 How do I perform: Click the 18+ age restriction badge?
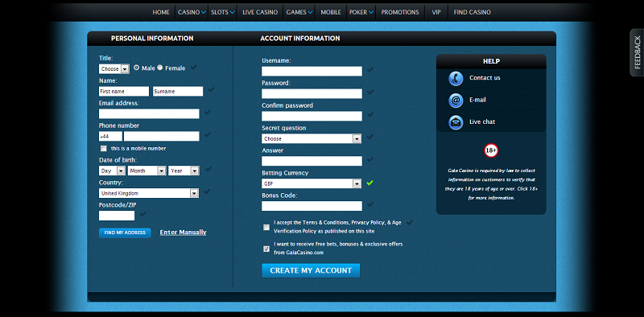click(491, 150)
